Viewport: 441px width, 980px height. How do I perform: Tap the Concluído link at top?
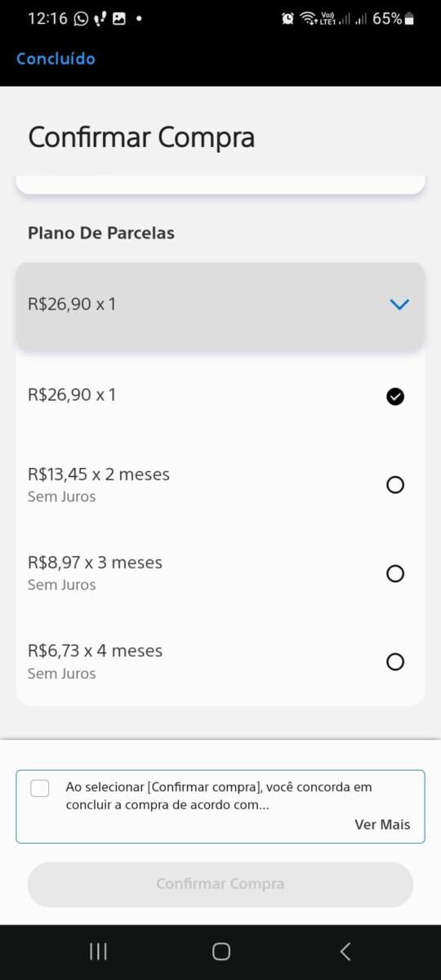point(56,59)
